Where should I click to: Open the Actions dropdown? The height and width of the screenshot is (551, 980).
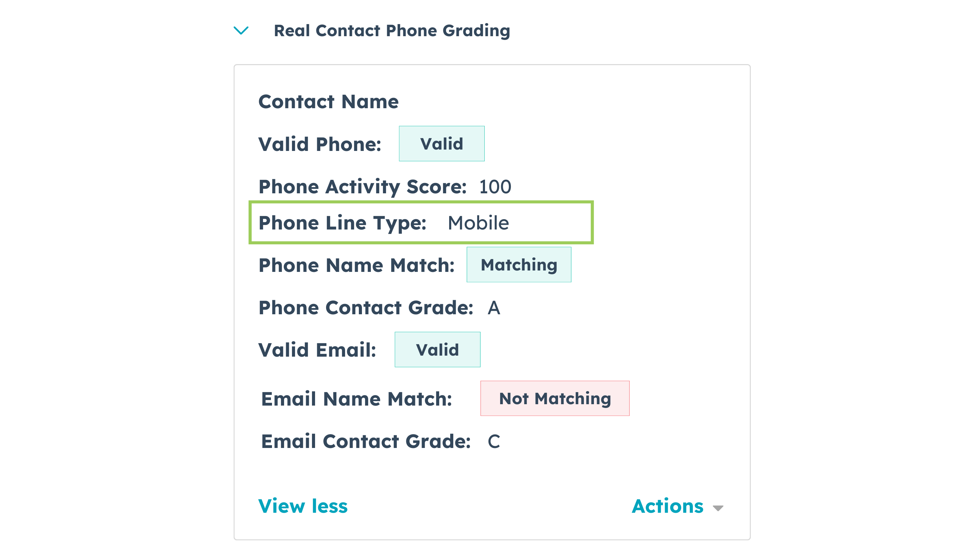(x=668, y=506)
